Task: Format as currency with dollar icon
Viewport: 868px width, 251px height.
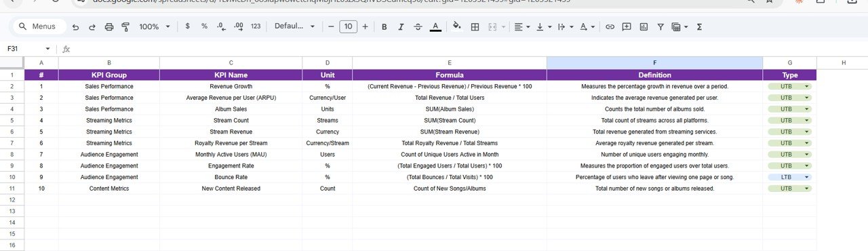Action: [x=187, y=26]
